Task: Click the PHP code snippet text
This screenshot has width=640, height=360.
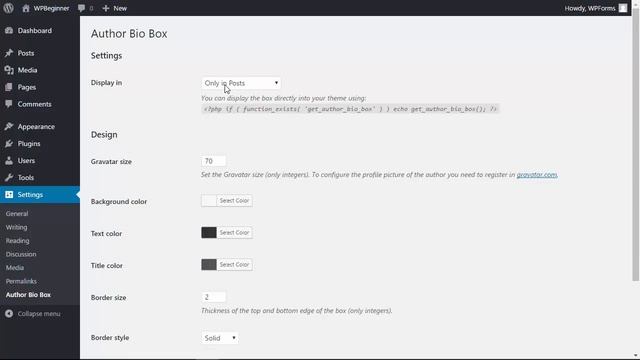Action: coord(350,109)
